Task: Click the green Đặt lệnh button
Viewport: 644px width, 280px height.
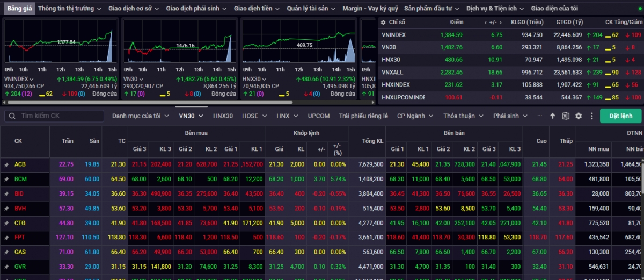Action: [x=620, y=116]
